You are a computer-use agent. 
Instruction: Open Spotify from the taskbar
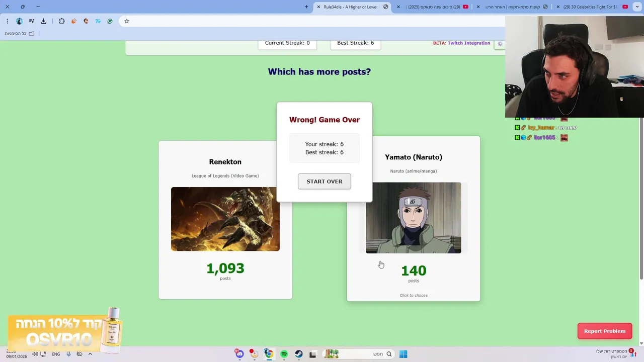(284, 354)
